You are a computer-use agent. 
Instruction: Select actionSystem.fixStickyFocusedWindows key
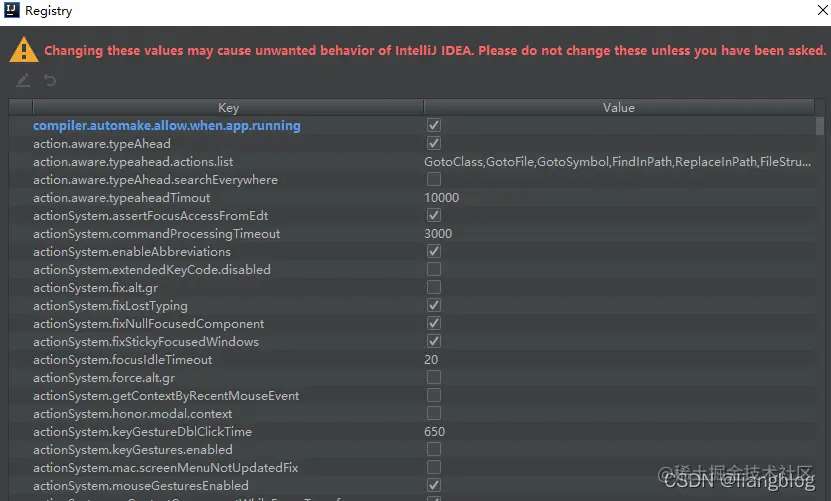(146, 342)
